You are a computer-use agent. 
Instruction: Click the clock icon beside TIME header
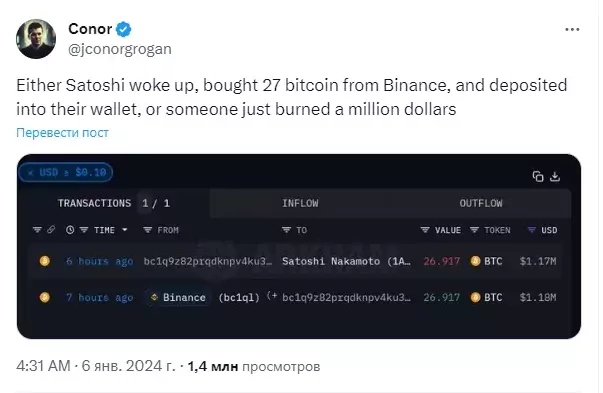tap(70, 230)
